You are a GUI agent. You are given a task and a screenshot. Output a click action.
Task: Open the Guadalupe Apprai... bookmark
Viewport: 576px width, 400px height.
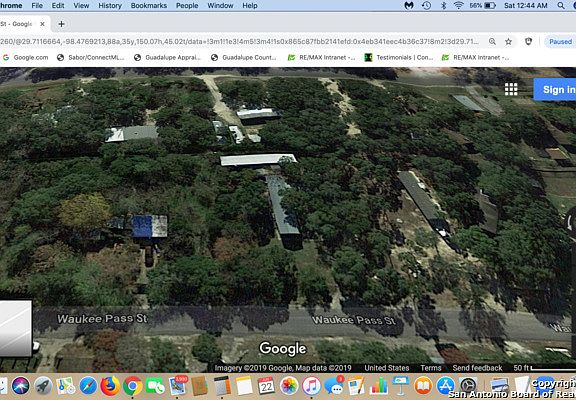point(168,57)
